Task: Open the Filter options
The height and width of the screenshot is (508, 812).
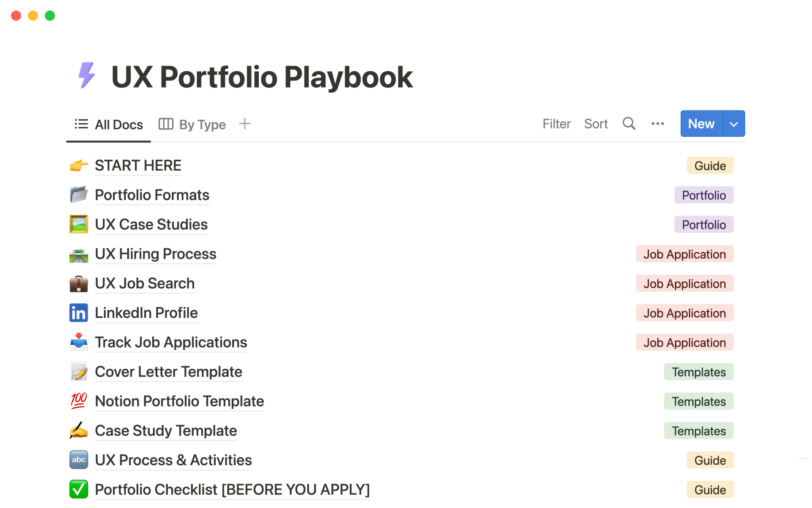Action: pos(556,124)
